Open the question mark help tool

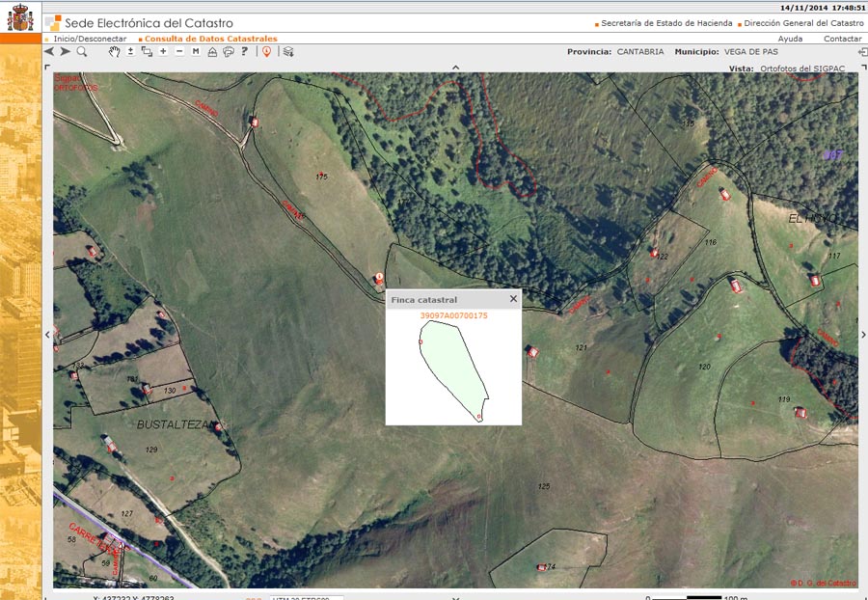[x=244, y=51]
